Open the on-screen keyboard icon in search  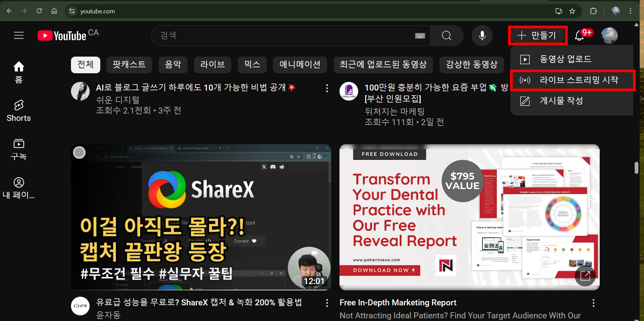420,36
